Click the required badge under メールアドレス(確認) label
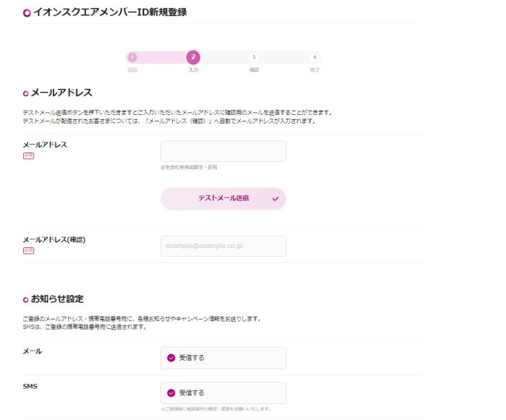The height and width of the screenshot is (420, 506). click(28, 250)
